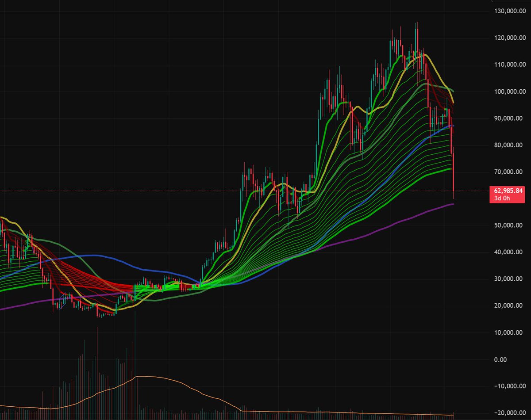Image resolution: width=531 pixels, height=420 pixels.
Task: Click the 100,000.00 price axis label
Action: click(509, 92)
